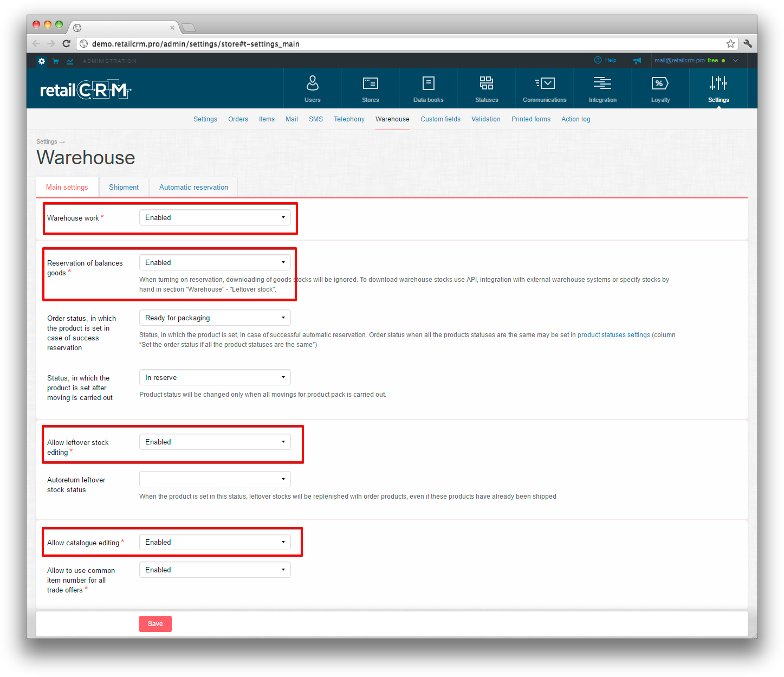Open the Settings sliders icon
This screenshot has height=677, width=784.
(718, 83)
